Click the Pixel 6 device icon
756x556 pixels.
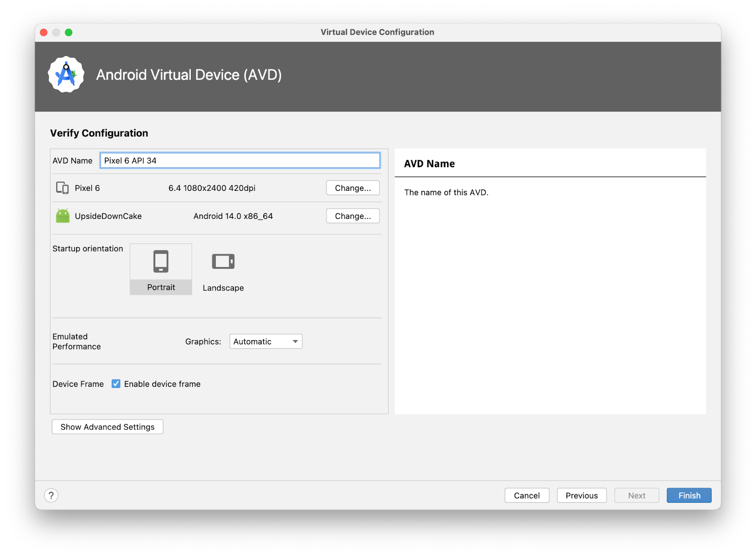[62, 188]
